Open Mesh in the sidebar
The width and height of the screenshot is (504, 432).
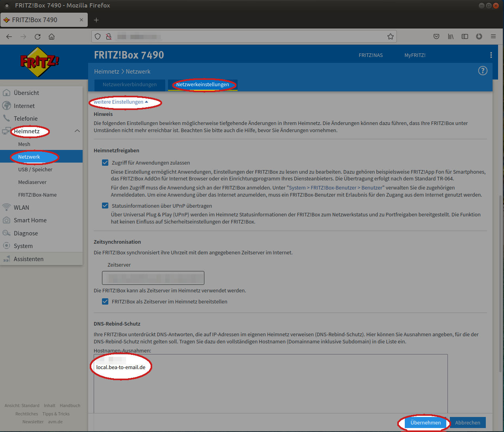pyautogui.click(x=24, y=144)
